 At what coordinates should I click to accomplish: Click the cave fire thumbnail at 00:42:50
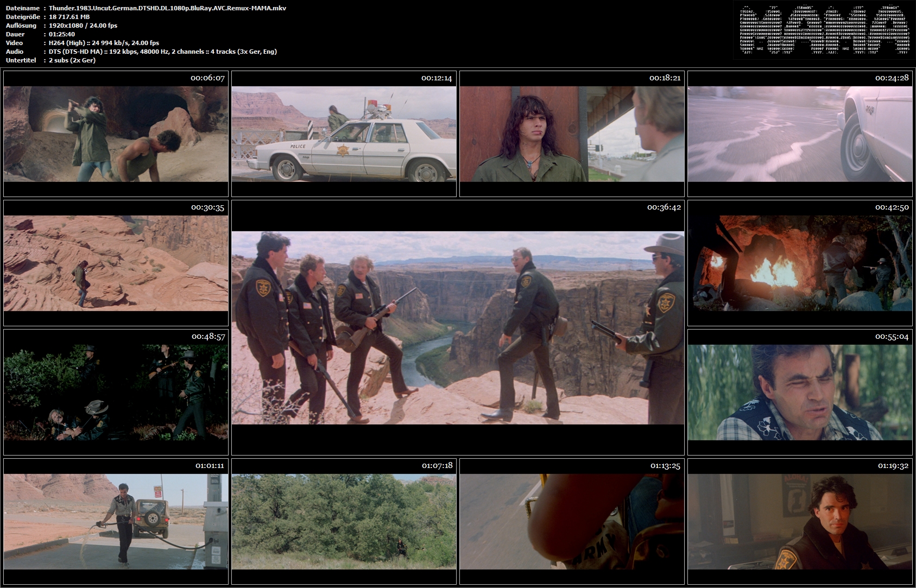pos(800,263)
